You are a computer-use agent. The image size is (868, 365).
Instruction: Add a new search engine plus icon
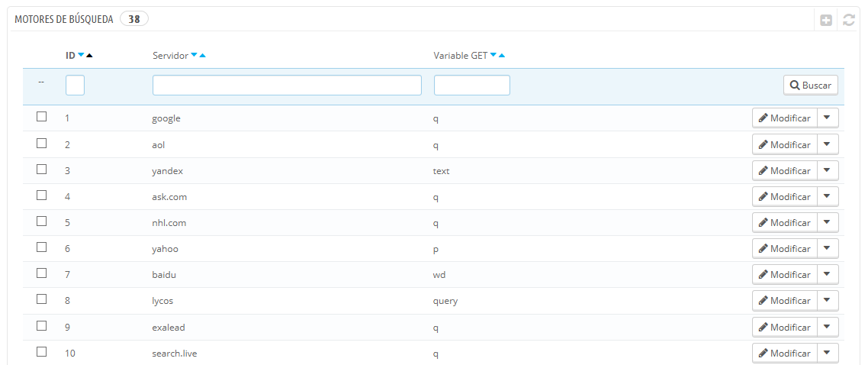(x=826, y=21)
